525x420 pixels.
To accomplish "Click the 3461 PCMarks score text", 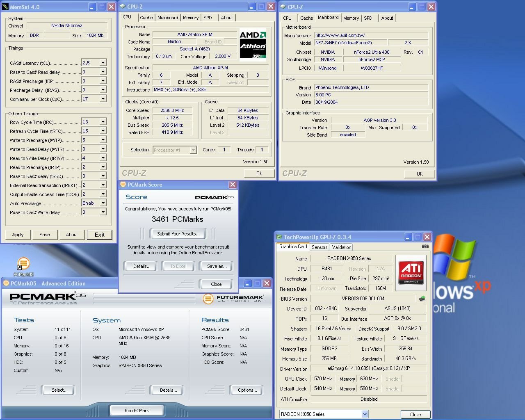I will pyautogui.click(x=178, y=219).
